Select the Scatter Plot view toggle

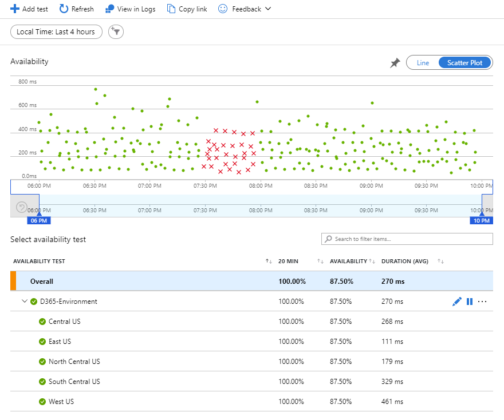464,63
